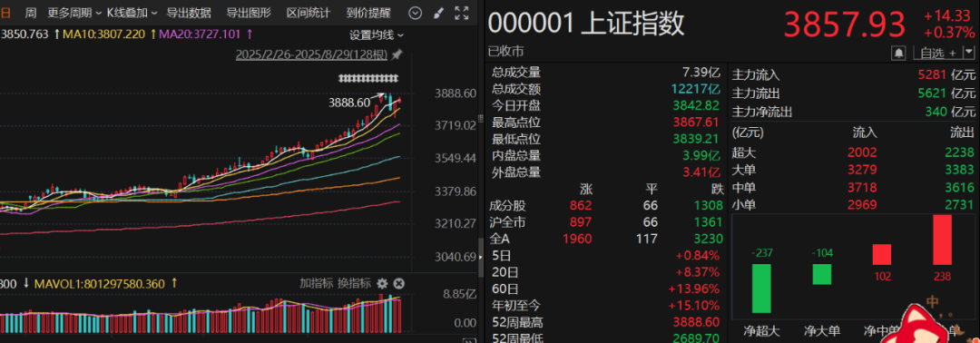
Task: Click 年初至今 value +15.10%
Action: click(694, 306)
